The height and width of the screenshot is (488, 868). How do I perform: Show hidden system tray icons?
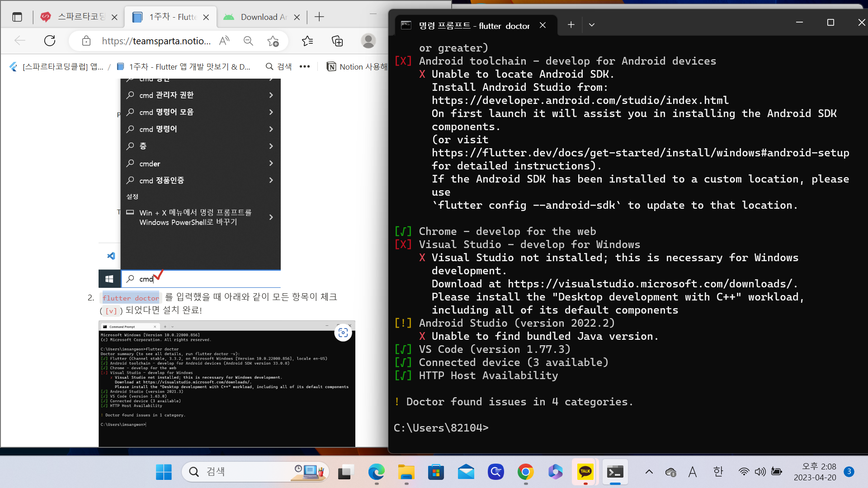tap(649, 472)
